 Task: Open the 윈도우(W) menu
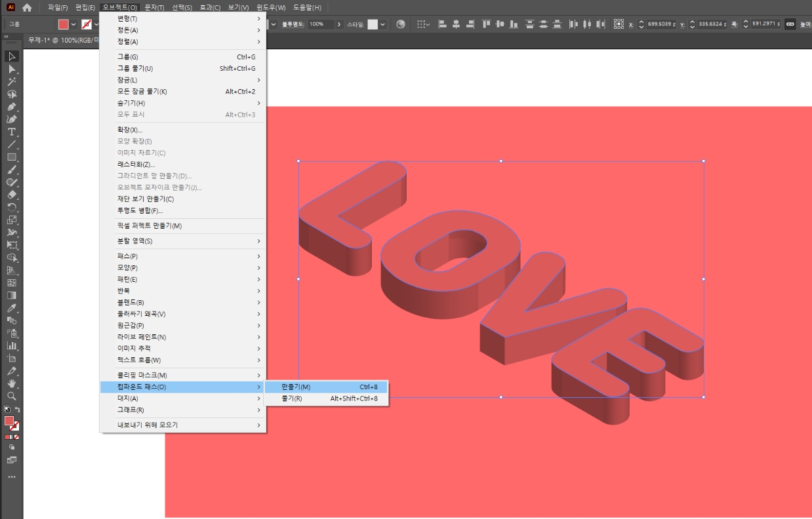[x=271, y=7]
